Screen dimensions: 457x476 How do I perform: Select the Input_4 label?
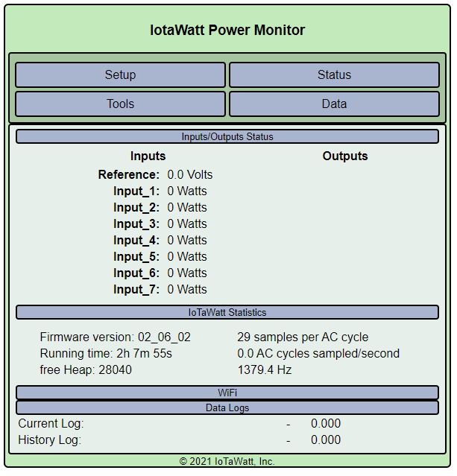pos(136,241)
